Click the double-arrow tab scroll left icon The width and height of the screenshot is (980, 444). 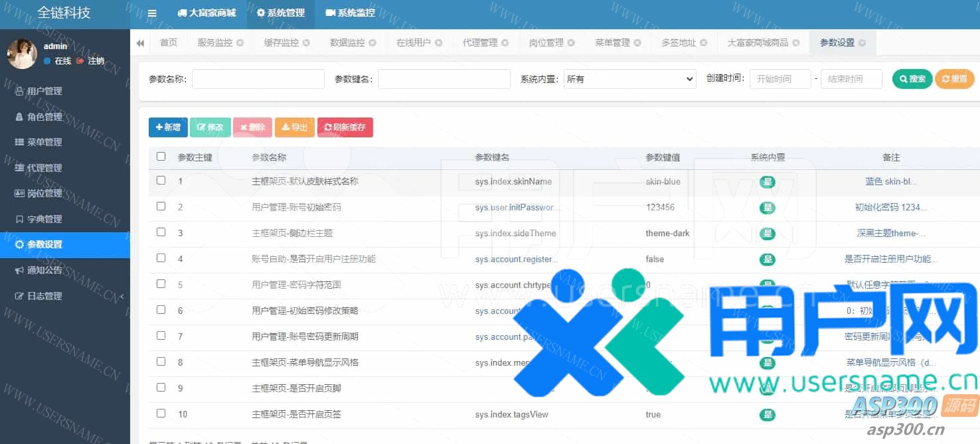[140, 43]
